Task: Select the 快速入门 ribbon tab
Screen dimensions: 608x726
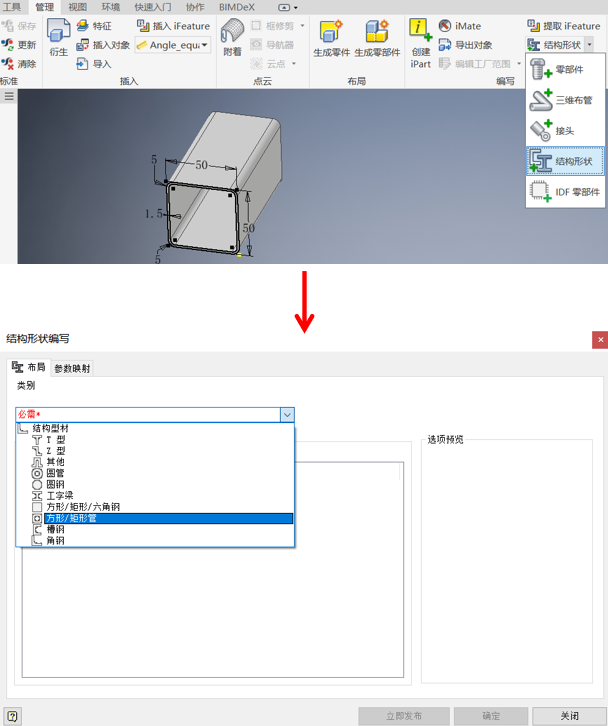Action: (x=153, y=7)
